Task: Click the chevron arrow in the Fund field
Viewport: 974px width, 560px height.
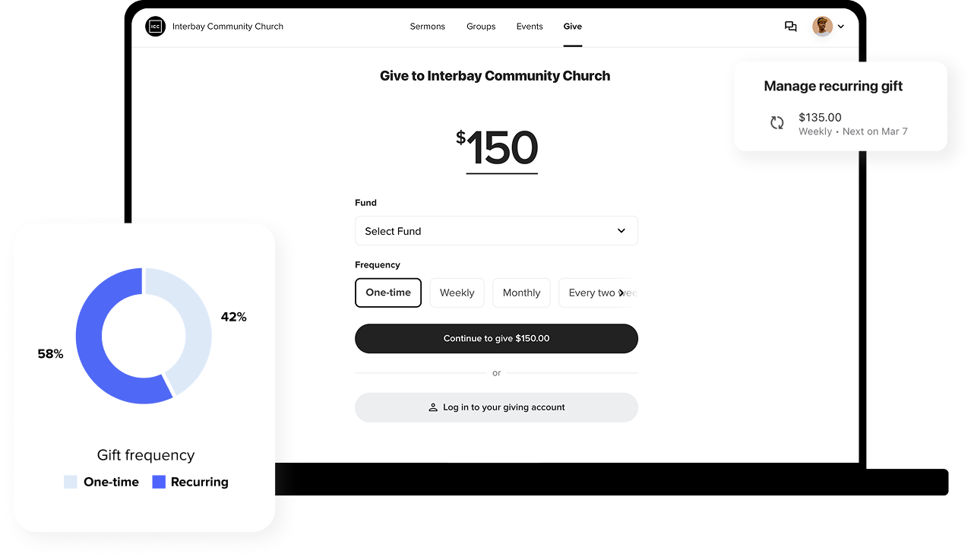Action: click(621, 231)
